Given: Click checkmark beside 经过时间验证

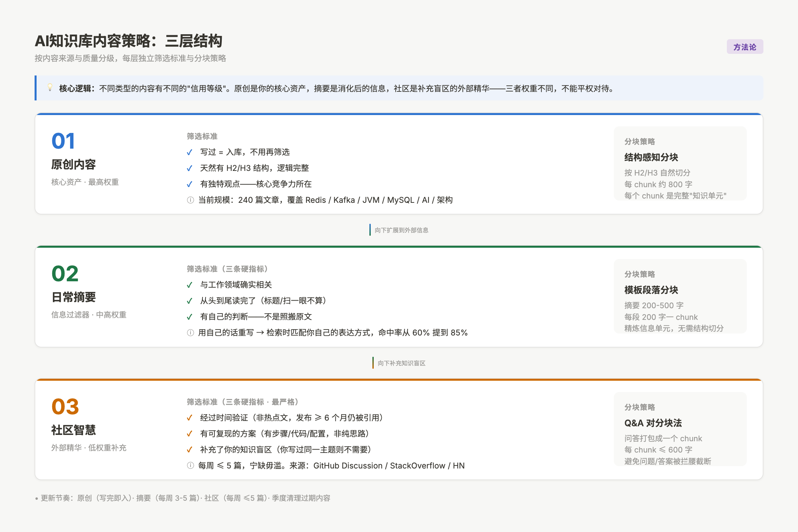Looking at the screenshot, I should coord(190,418).
